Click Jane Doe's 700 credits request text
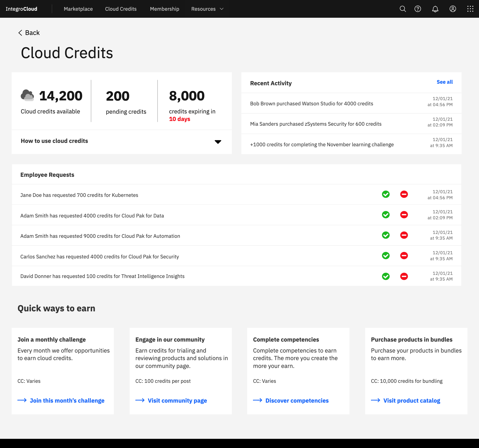This screenshot has height=448, width=479. coord(79,195)
